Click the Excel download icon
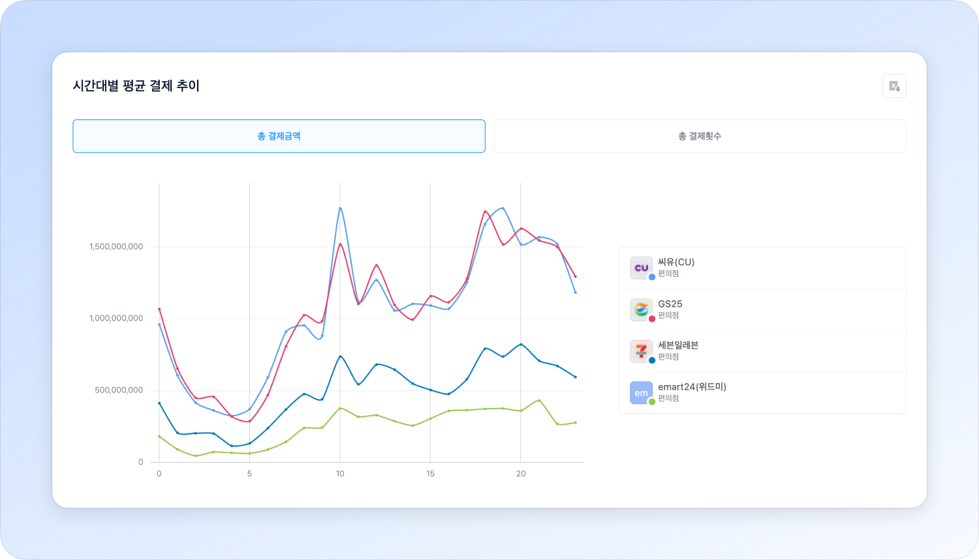This screenshot has width=979, height=560. (894, 86)
